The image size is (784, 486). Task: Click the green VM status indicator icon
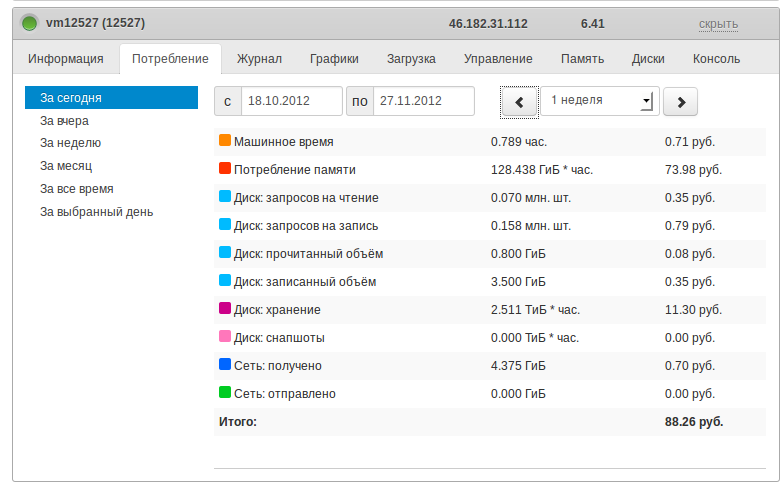tap(30, 23)
